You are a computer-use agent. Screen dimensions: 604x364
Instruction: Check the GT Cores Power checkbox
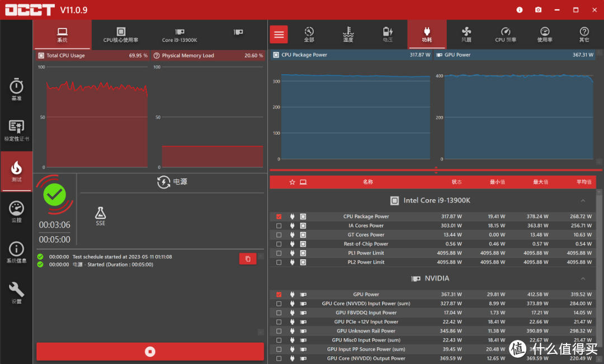(279, 235)
